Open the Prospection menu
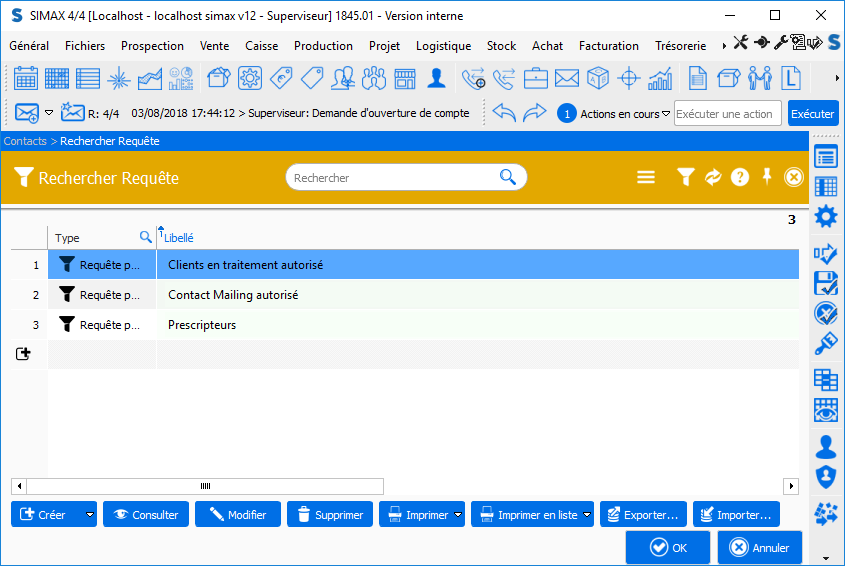Viewport: 845px width, 566px height. [x=152, y=46]
